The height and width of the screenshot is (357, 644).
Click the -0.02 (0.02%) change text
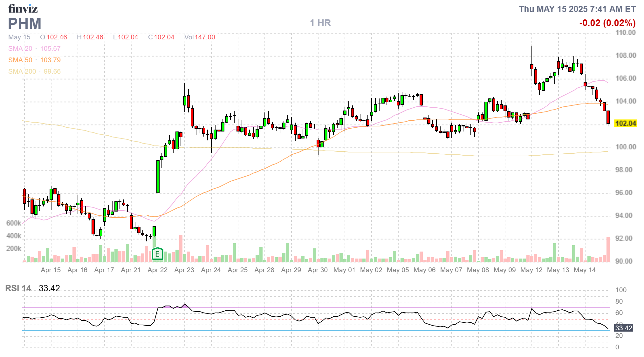coord(607,23)
